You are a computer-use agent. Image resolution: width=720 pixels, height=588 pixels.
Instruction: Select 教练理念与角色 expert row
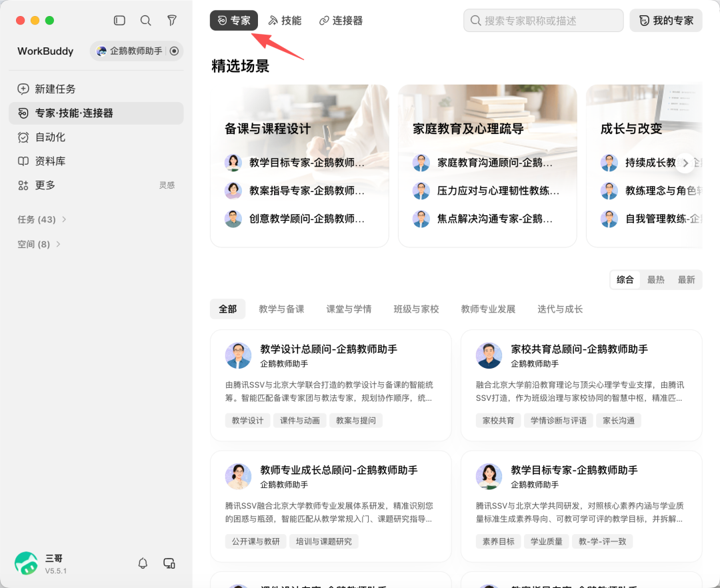tap(651, 191)
